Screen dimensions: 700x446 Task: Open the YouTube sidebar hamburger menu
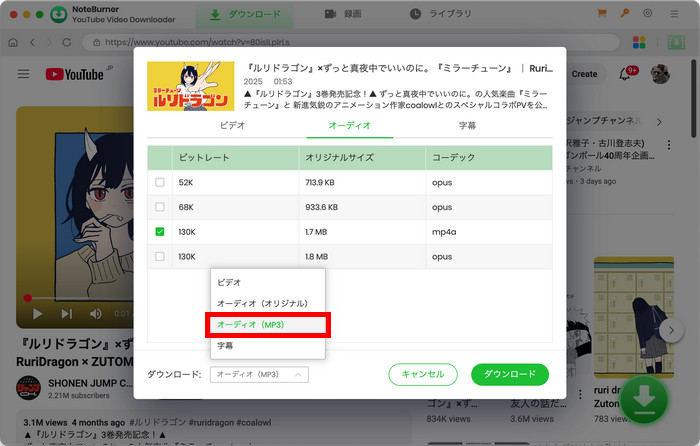click(23, 74)
